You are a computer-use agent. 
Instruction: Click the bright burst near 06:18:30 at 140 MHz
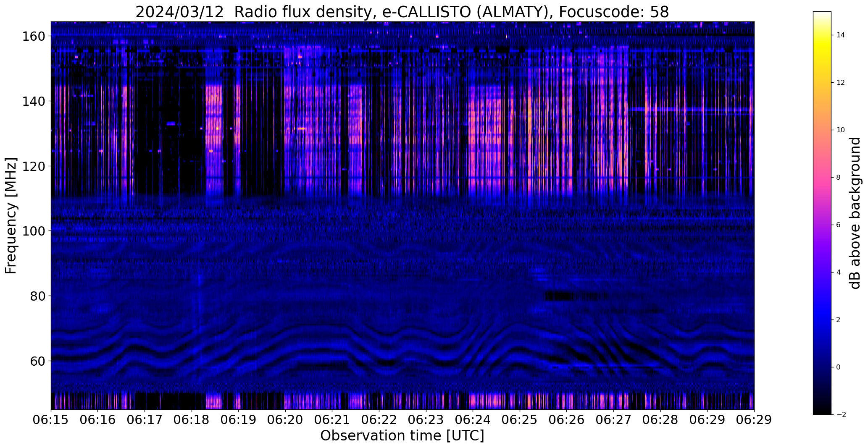click(214, 101)
